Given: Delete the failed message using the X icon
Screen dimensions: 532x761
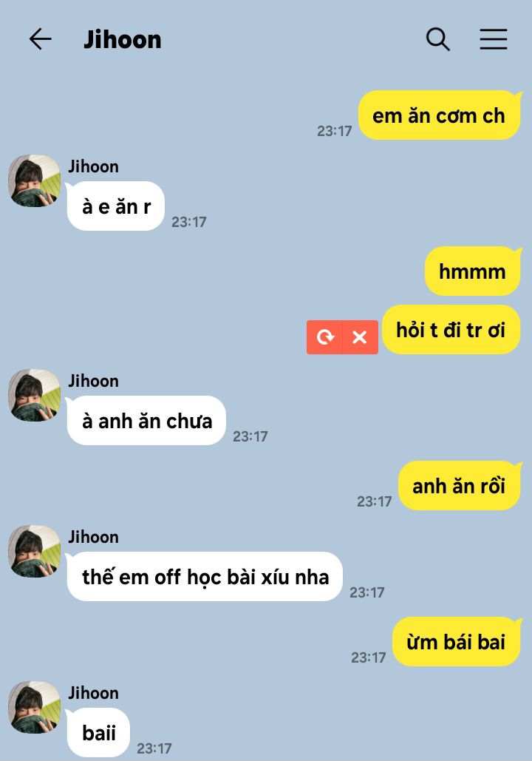Looking at the screenshot, I should pos(360,336).
